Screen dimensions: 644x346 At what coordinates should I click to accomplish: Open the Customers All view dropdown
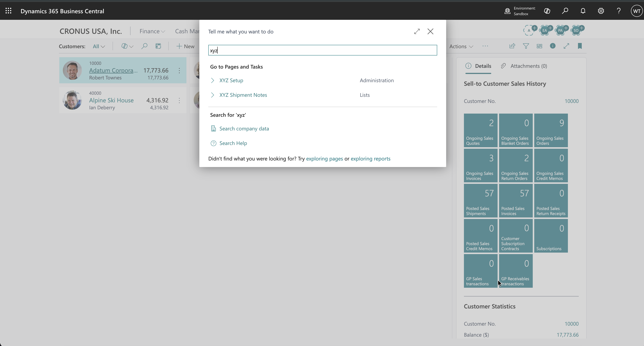pos(99,47)
